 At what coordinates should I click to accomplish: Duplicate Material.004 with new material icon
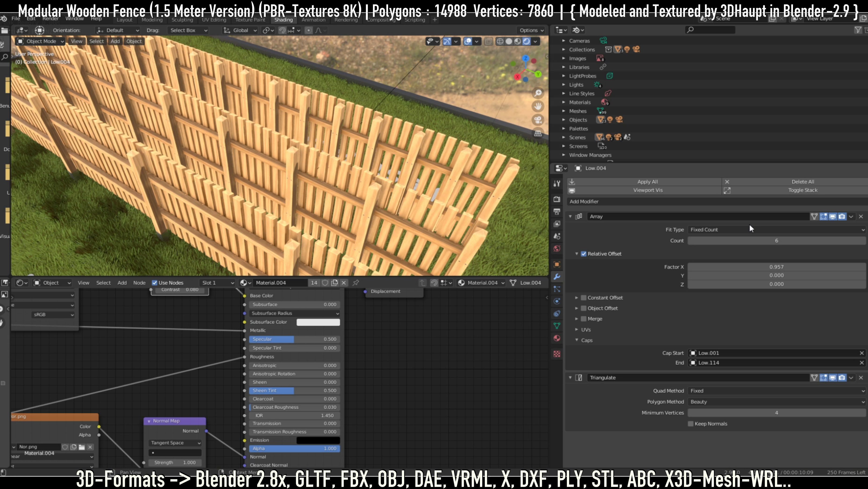(x=334, y=283)
